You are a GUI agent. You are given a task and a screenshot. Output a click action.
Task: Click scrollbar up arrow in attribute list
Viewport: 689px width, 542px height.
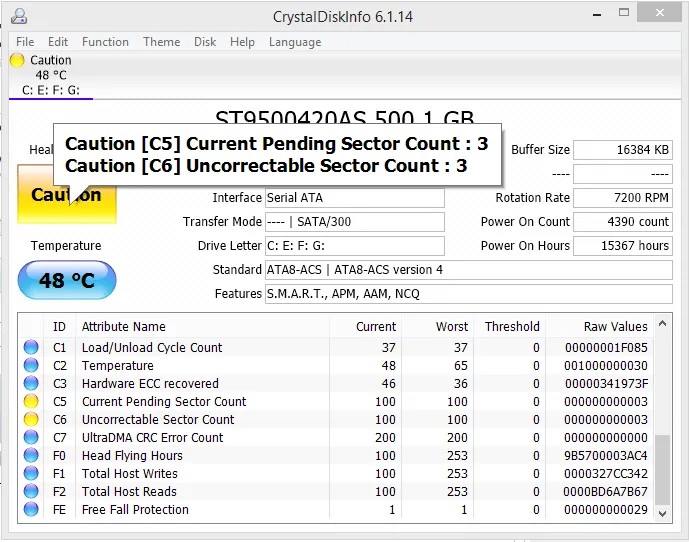pyautogui.click(x=663, y=324)
